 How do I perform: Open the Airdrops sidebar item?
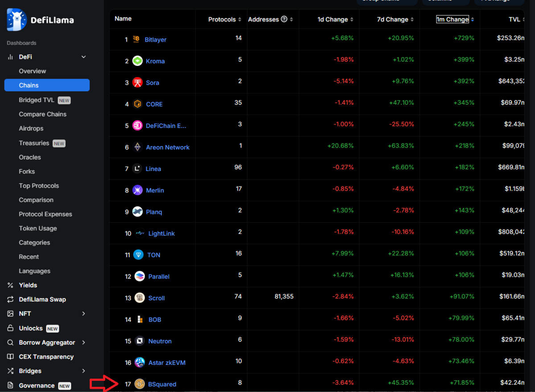pos(31,128)
